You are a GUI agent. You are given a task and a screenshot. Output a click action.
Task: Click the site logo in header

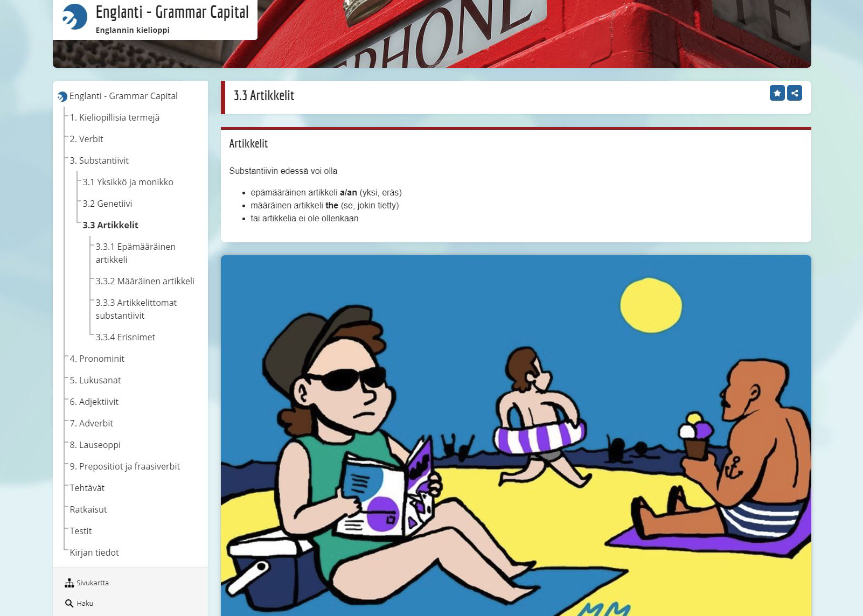(x=75, y=17)
